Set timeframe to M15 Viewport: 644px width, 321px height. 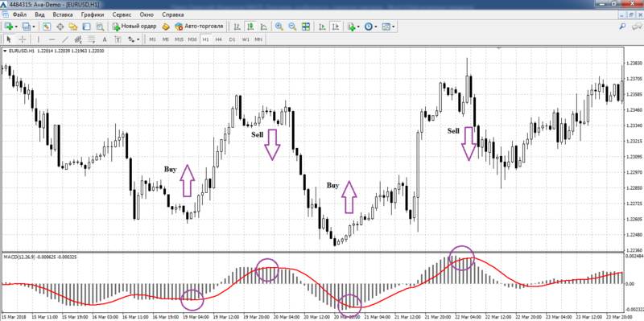click(179, 39)
